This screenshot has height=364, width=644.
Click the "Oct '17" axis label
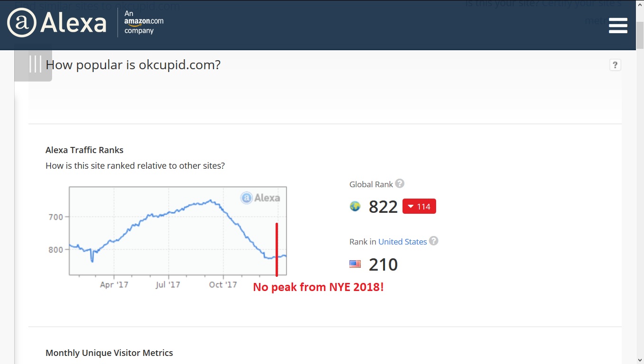click(x=223, y=284)
